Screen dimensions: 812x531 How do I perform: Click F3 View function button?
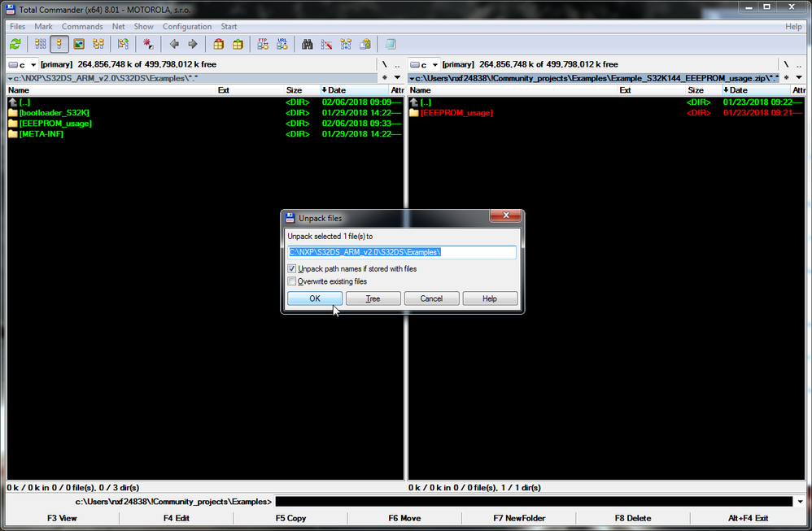coord(62,518)
